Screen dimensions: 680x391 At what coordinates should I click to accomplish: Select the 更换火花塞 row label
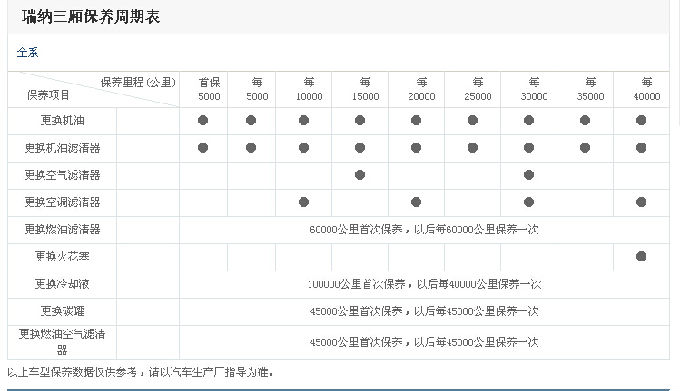point(62,256)
